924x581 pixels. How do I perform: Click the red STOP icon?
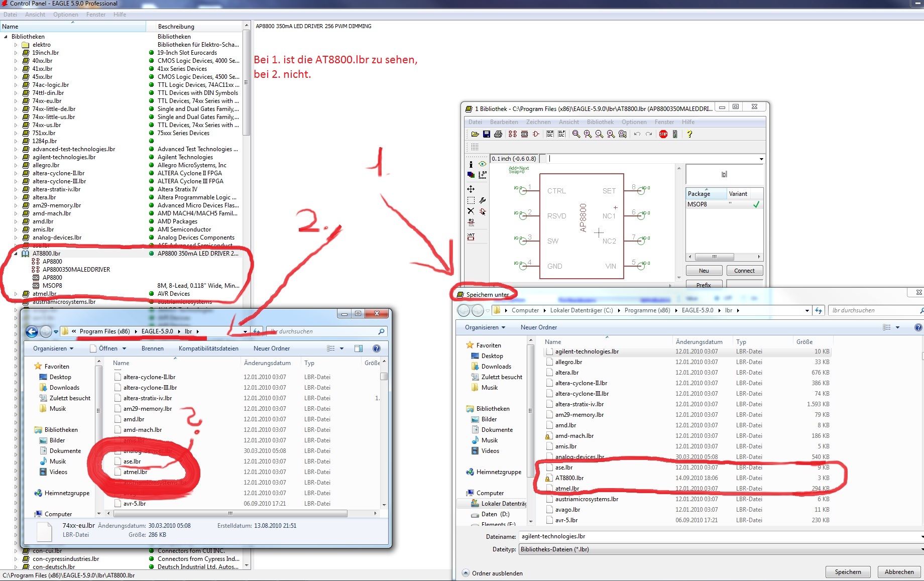click(663, 134)
